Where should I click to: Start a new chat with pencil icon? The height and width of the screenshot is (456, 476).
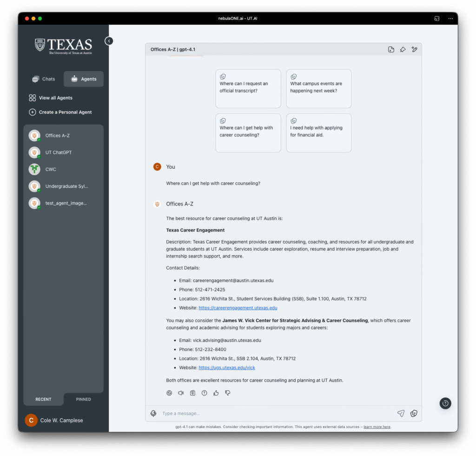click(x=415, y=50)
